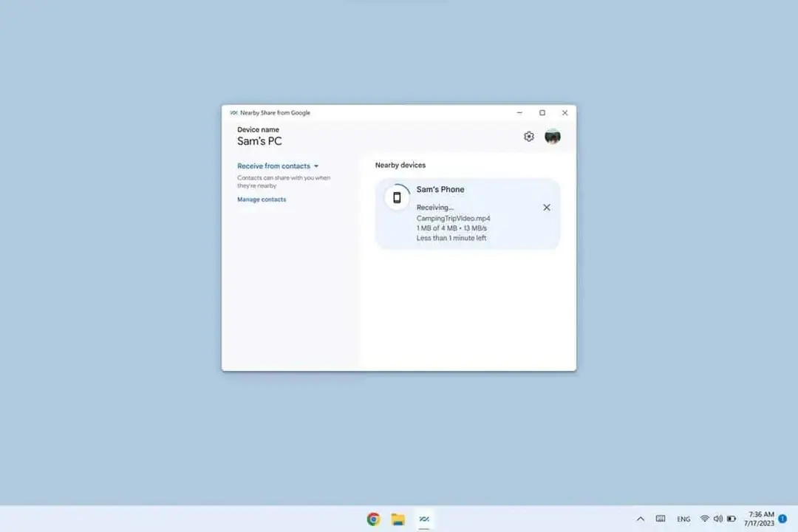Open the notification badge in the taskbar
This screenshot has width=798, height=532.
(782, 519)
